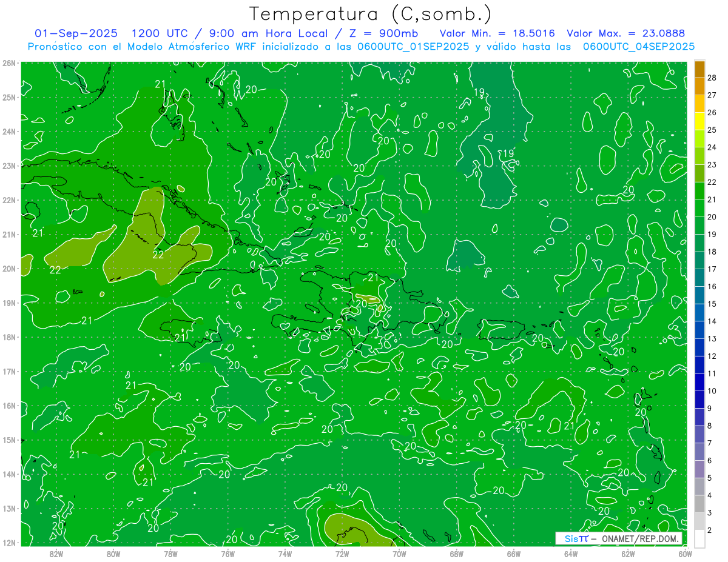The height and width of the screenshot is (562, 728).
Task: Click the 78W longitude axis label
Action: [170, 554]
